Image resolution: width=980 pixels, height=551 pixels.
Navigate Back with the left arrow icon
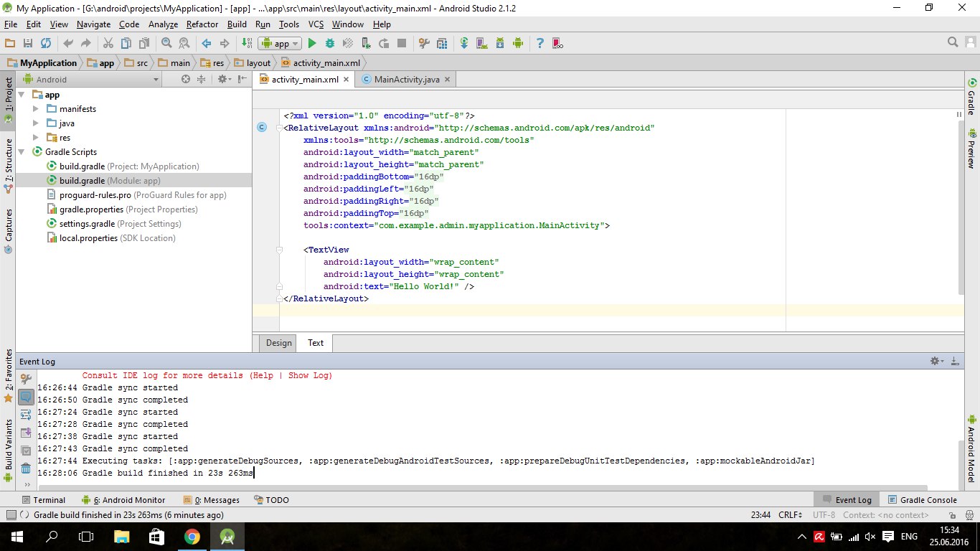tap(207, 43)
